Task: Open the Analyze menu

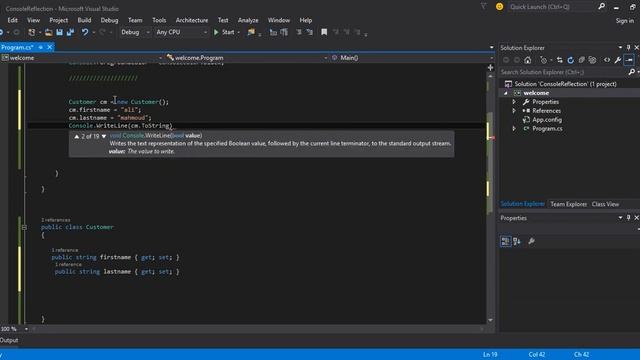Action: pyautogui.click(x=248, y=20)
